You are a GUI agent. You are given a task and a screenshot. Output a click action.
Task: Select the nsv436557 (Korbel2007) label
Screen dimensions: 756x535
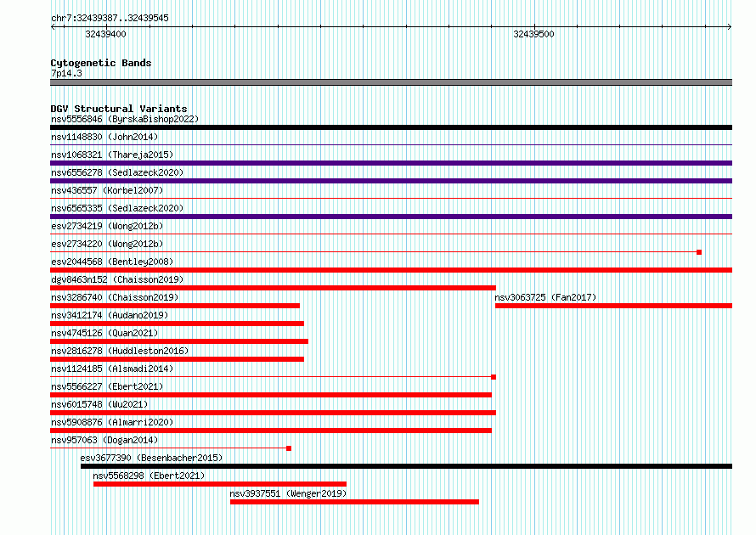coord(107,190)
